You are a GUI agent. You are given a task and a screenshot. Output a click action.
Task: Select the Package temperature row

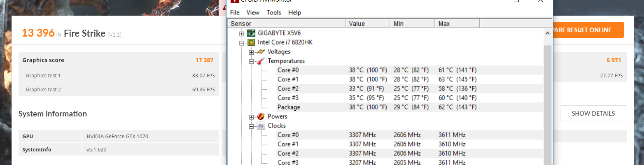pos(410,107)
